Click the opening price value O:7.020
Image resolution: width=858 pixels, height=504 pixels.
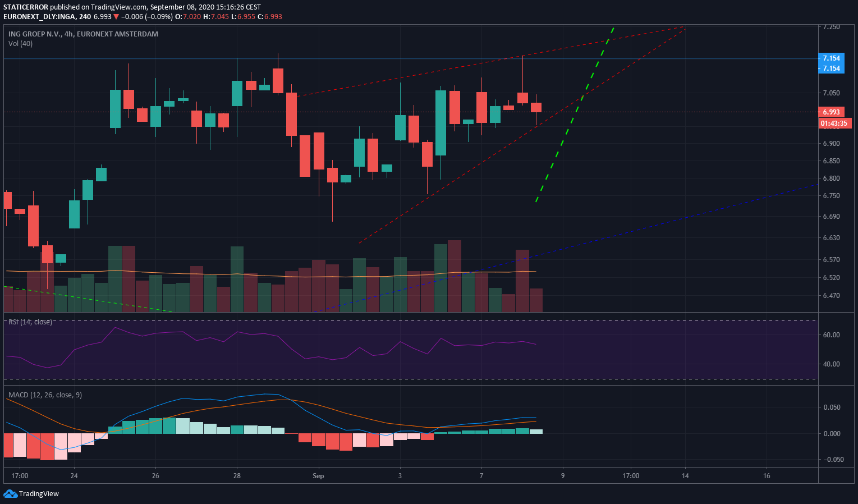[x=188, y=17]
